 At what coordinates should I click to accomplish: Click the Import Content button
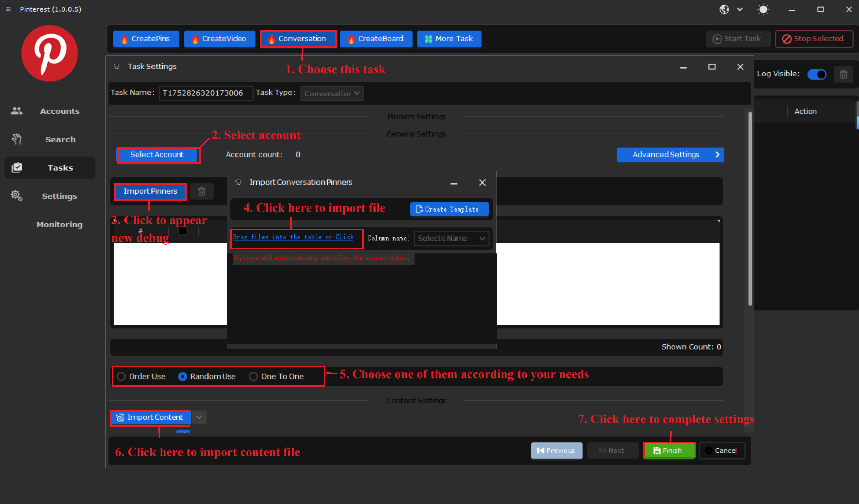[x=150, y=417]
